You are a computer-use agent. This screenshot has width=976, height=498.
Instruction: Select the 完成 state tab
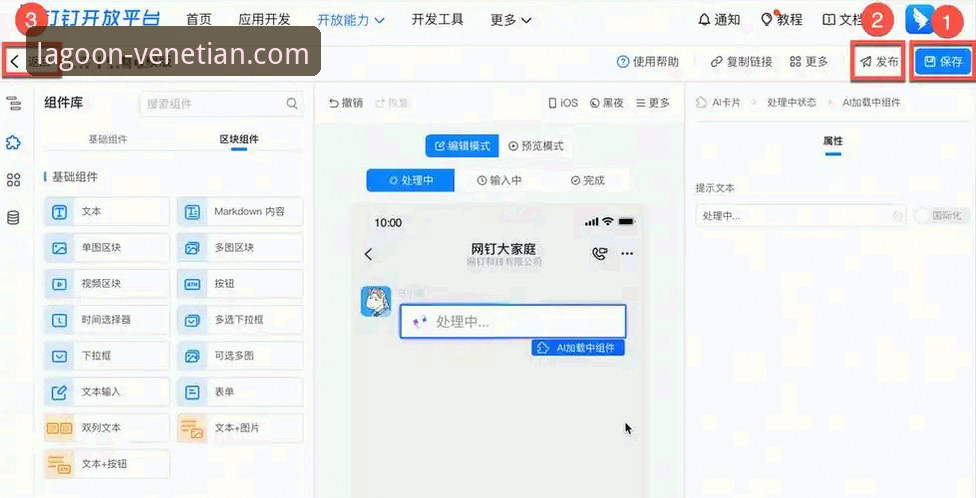[x=588, y=181]
